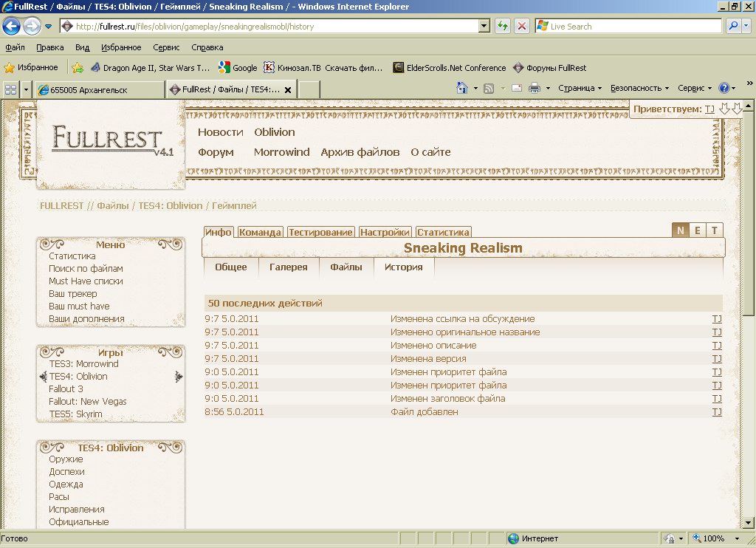Click the Read mail icon

pyautogui.click(x=517, y=89)
